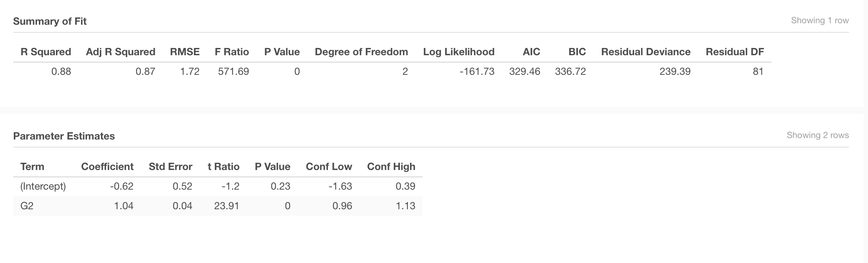868x263 pixels.
Task: Click the Coefficient column header
Action: click(107, 167)
